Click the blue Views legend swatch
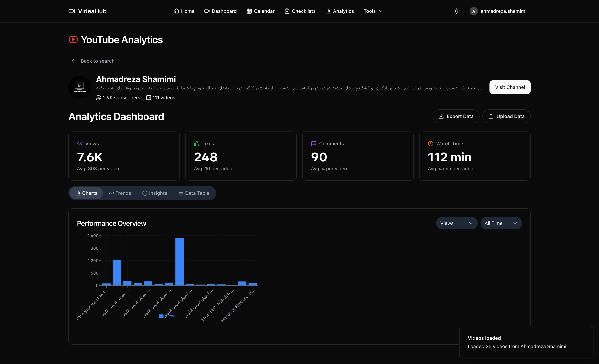This screenshot has height=364, width=599. point(161,316)
